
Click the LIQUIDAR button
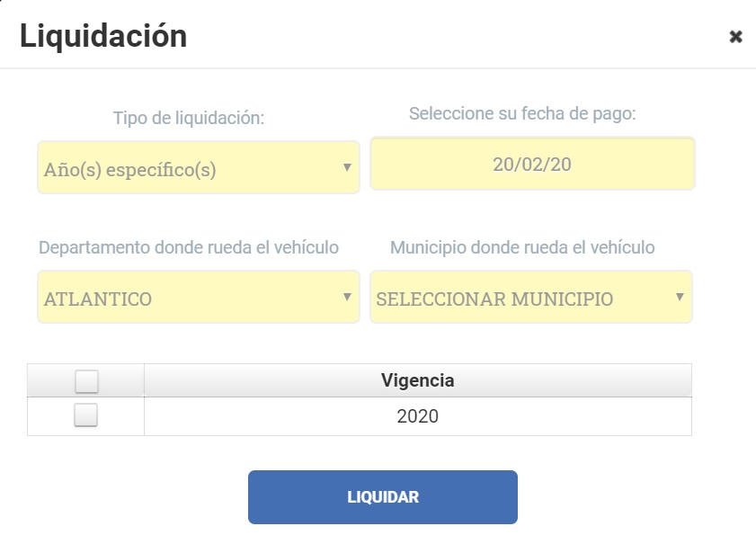[x=382, y=495]
